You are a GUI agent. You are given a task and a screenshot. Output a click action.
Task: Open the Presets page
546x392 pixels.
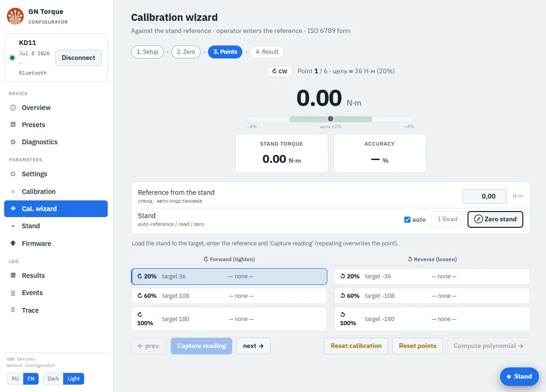[56, 124]
